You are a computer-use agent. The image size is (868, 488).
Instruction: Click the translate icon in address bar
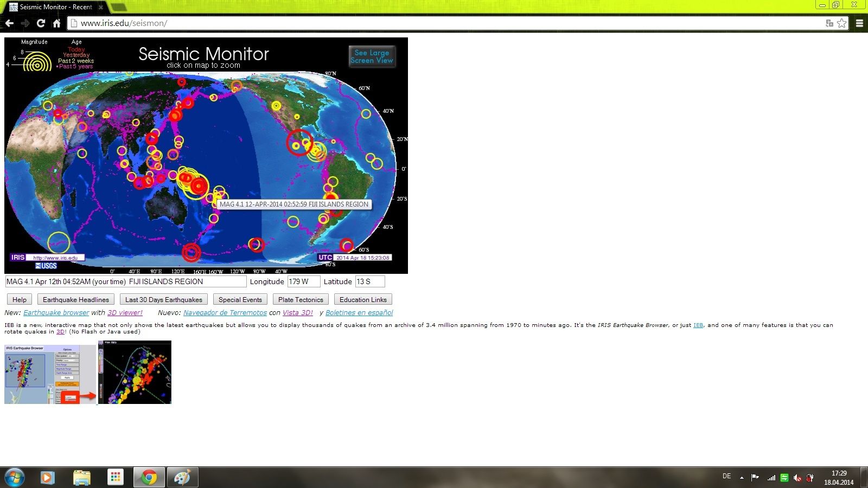(829, 23)
